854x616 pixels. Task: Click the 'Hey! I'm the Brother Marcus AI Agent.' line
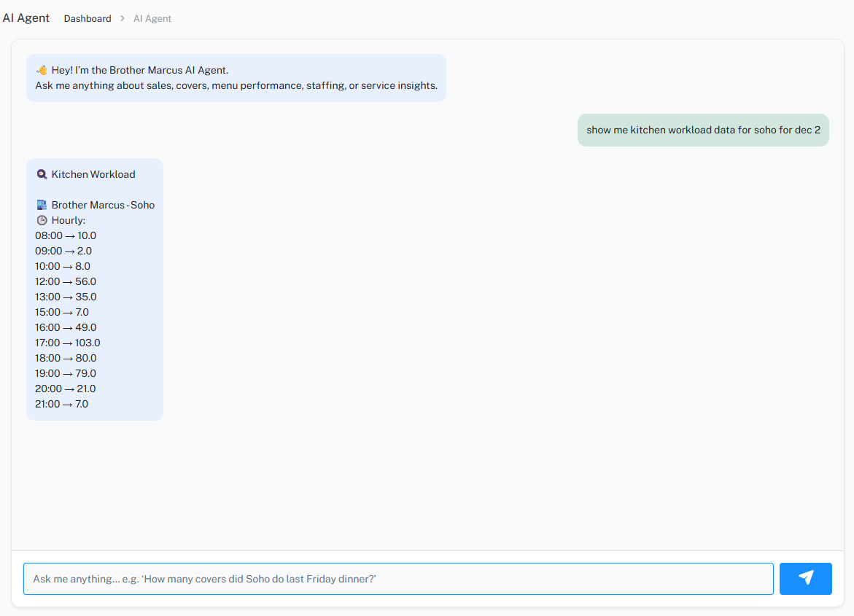coord(140,70)
